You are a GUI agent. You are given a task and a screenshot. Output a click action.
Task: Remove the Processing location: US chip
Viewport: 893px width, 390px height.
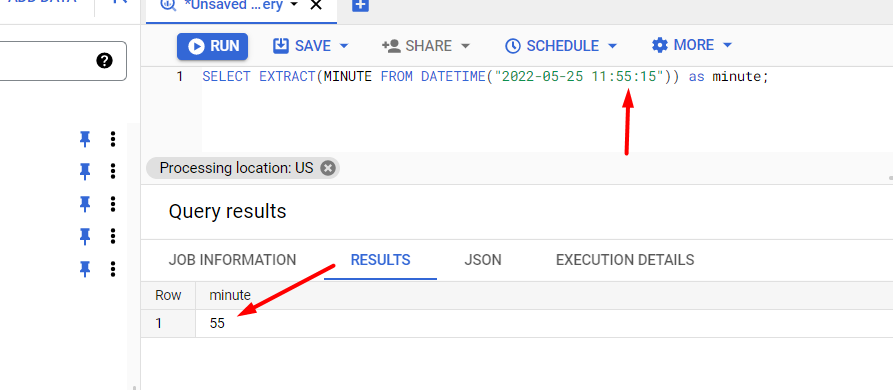click(x=327, y=168)
